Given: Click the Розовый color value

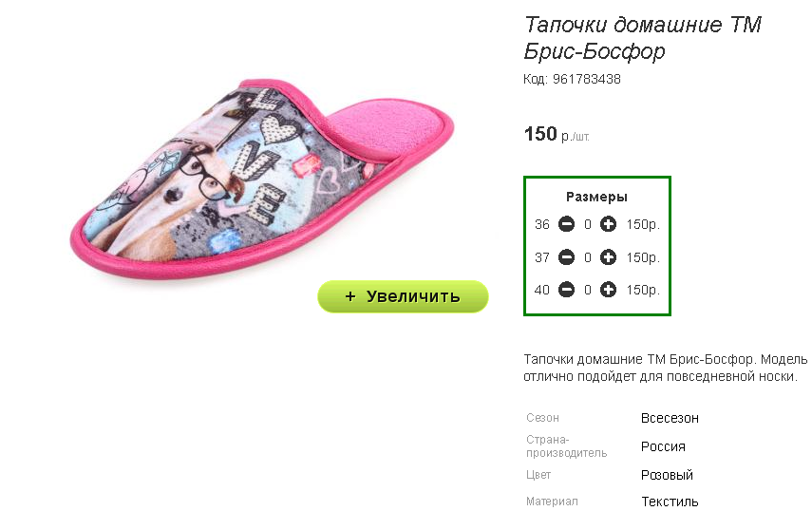Looking at the screenshot, I should (667, 475).
